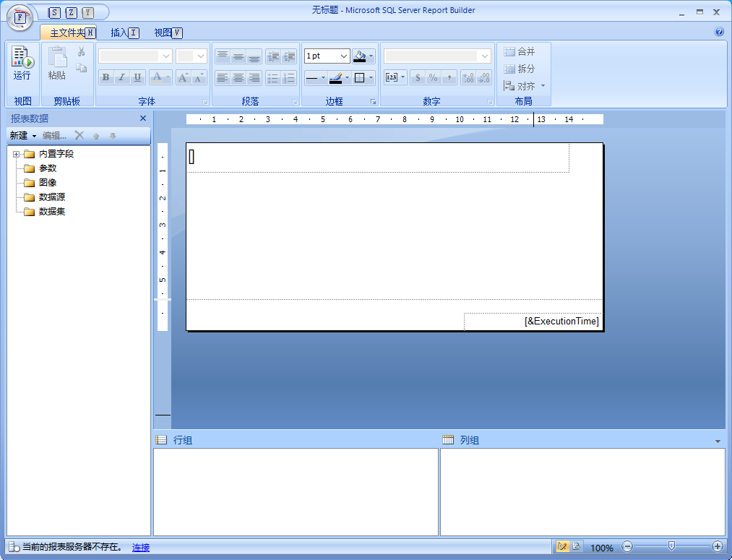Increase font size with the larger A icon
Viewport: 732px width, 560px height.
(184, 77)
